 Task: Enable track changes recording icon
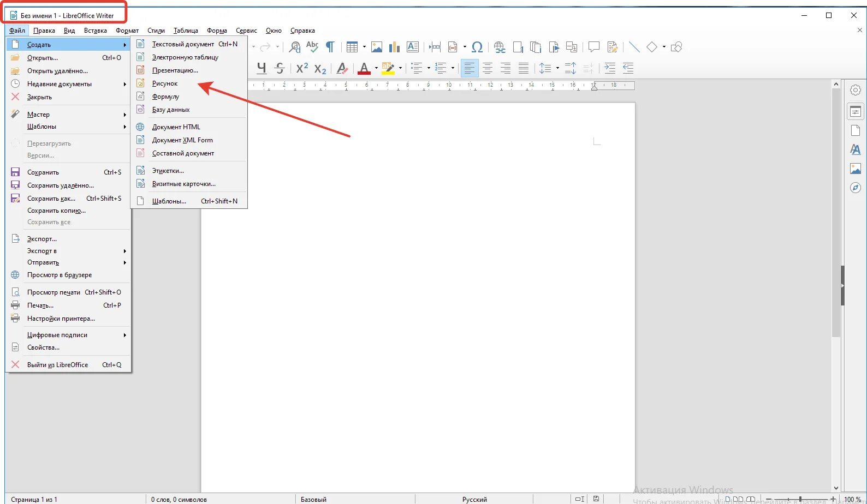click(x=612, y=47)
